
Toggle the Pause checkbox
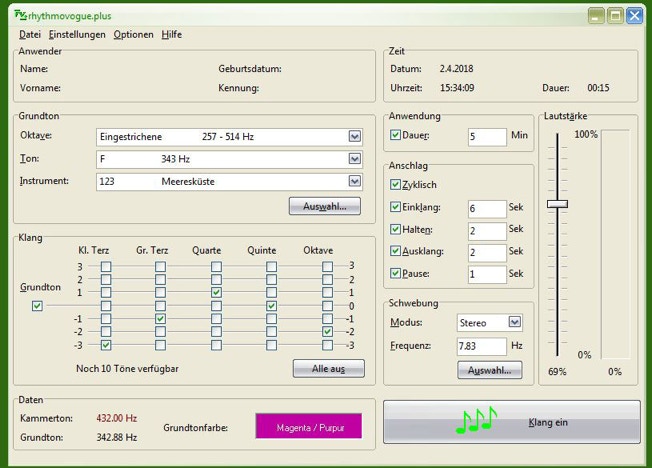click(395, 273)
